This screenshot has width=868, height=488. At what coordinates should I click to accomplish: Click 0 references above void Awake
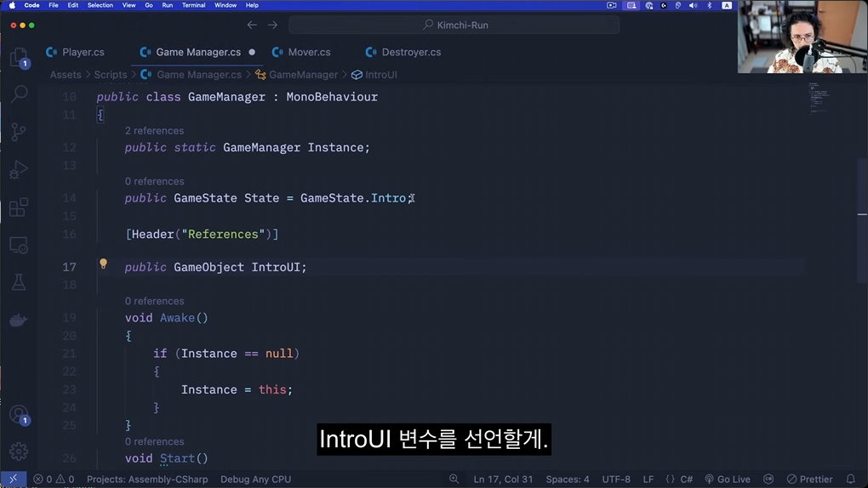154,301
